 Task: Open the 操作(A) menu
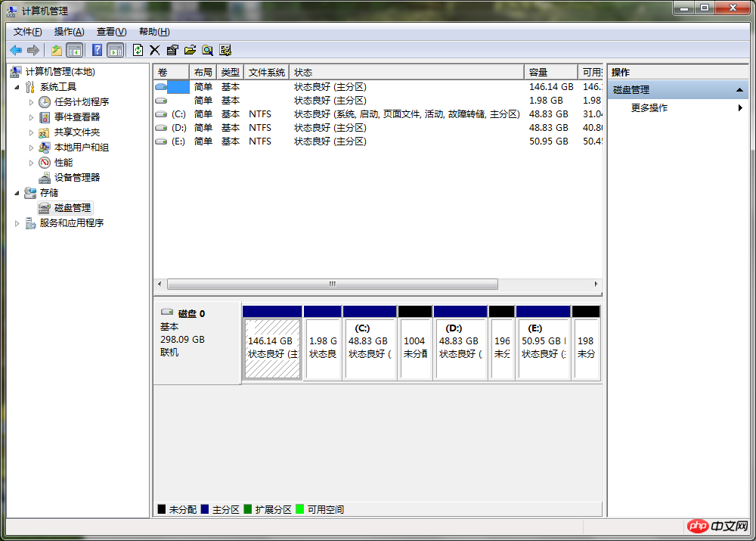pyautogui.click(x=69, y=32)
